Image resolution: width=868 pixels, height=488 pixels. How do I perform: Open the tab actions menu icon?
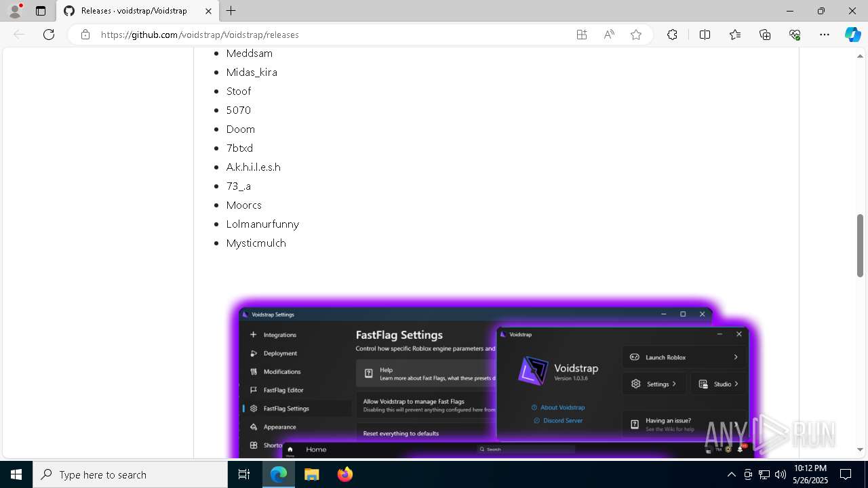41,11
